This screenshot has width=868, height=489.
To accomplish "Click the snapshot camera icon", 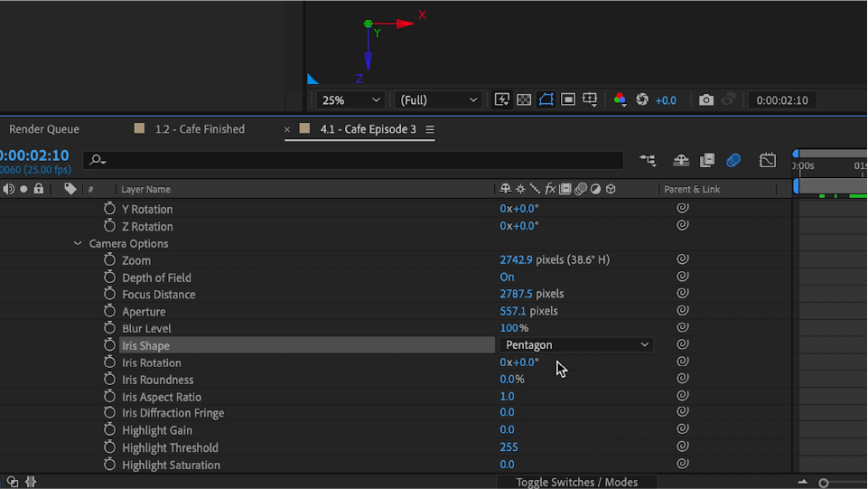I will tap(706, 100).
